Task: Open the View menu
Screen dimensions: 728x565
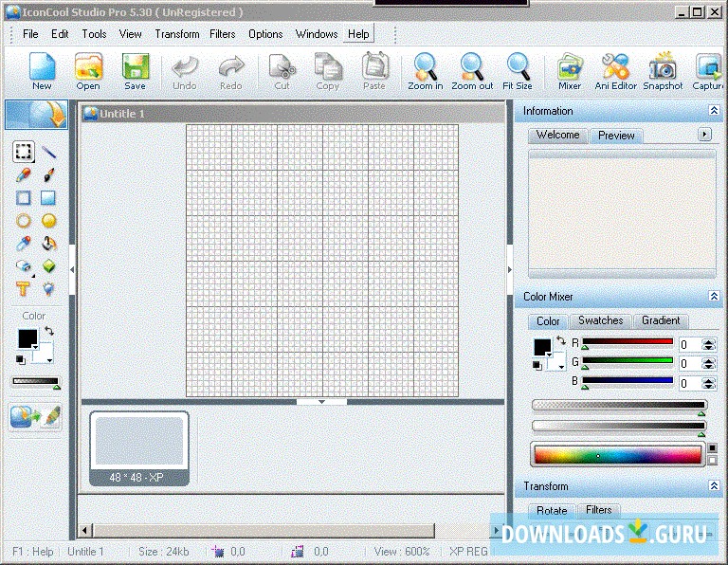Action: point(131,34)
